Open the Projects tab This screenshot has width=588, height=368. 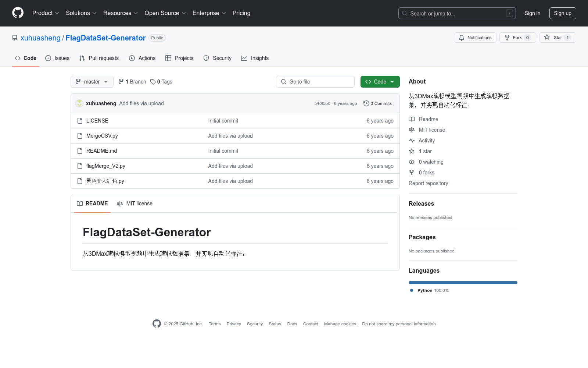tap(179, 58)
